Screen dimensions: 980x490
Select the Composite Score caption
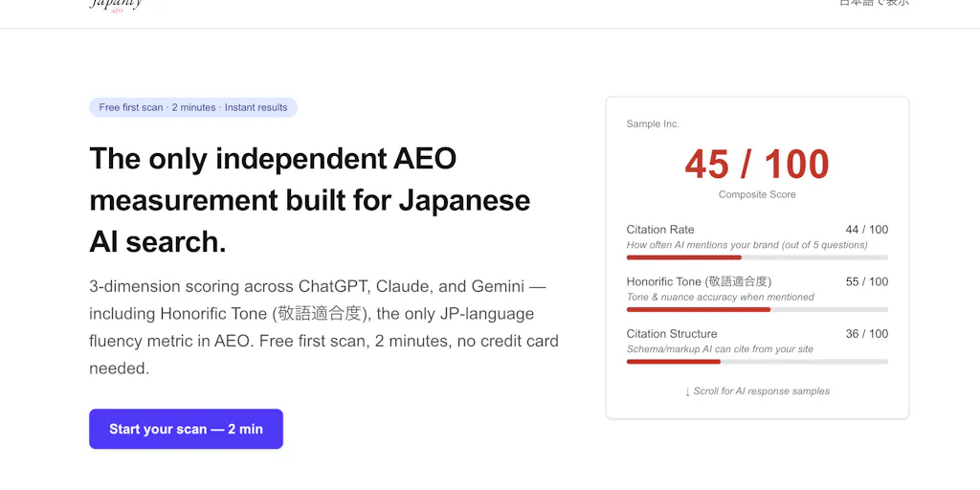click(757, 194)
